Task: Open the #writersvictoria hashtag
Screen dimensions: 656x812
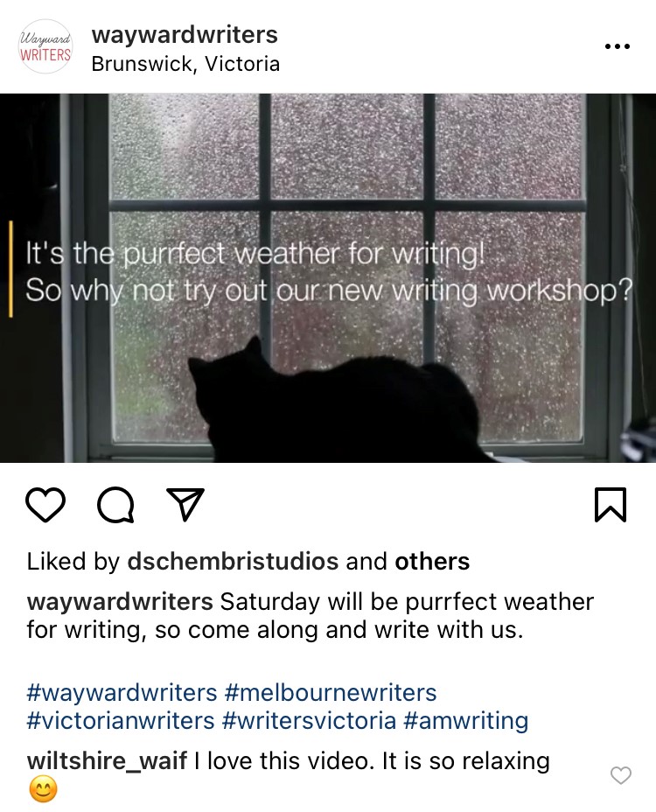Action: click(x=309, y=721)
